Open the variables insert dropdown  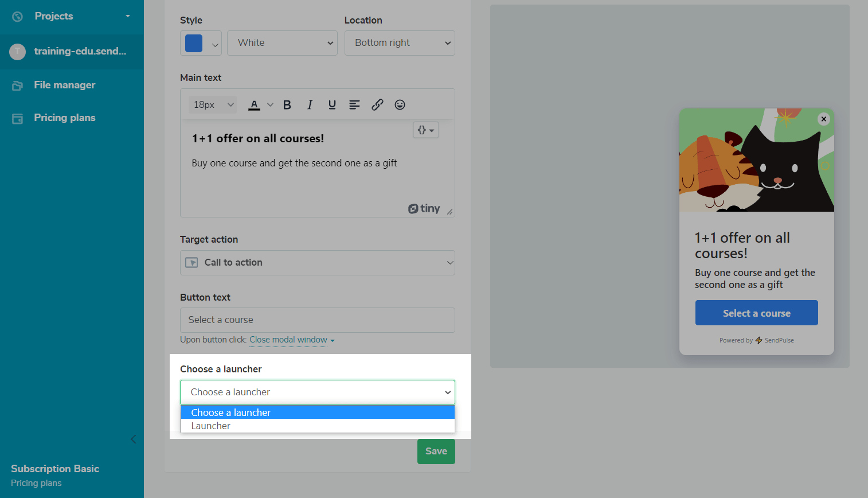(x=426, y=130)
